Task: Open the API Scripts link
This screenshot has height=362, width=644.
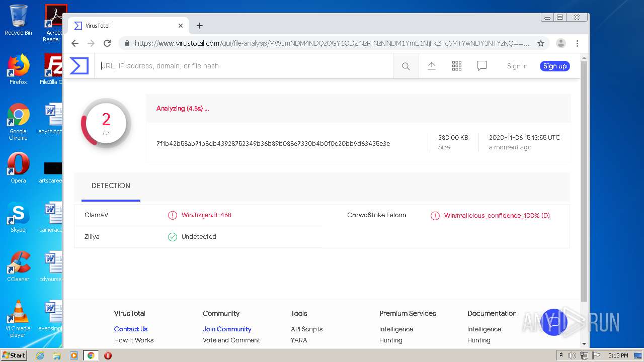Action: (306, 329)
